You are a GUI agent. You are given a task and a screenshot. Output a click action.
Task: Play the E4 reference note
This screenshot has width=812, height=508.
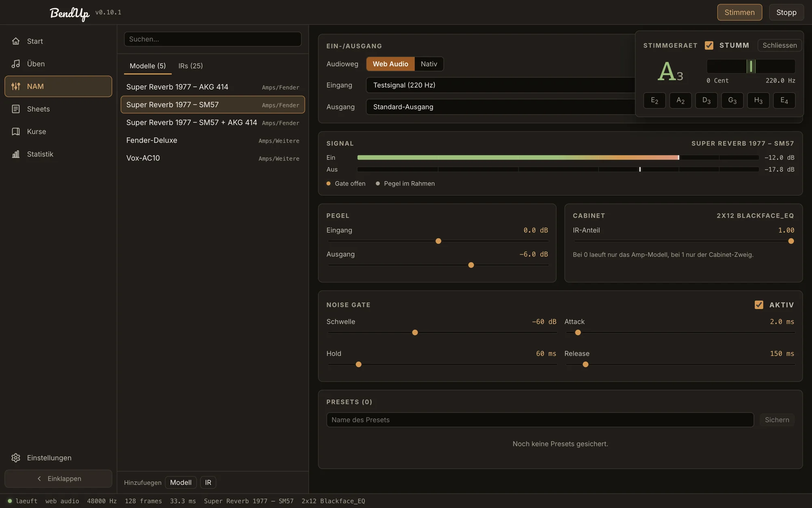pyautogui.click(x=784, y=100)
